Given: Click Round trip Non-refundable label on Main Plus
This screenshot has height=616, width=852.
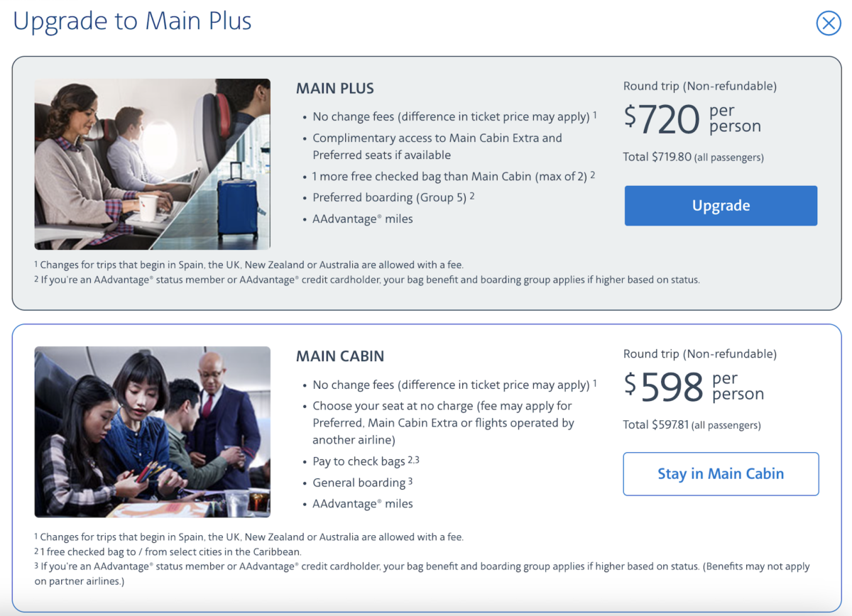Looking at the screenshot, I should click(x=699, y=85).
